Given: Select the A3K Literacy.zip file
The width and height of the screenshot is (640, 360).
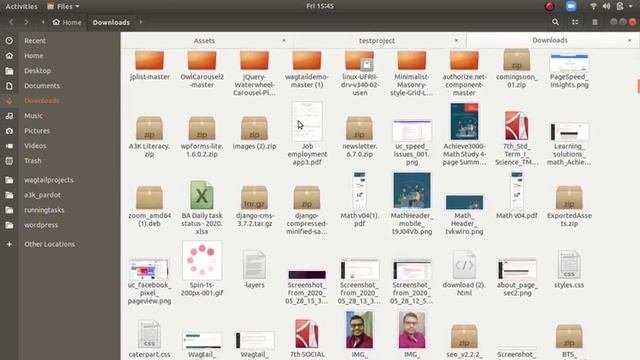Looking at the screenshot, I should [149, 137].
